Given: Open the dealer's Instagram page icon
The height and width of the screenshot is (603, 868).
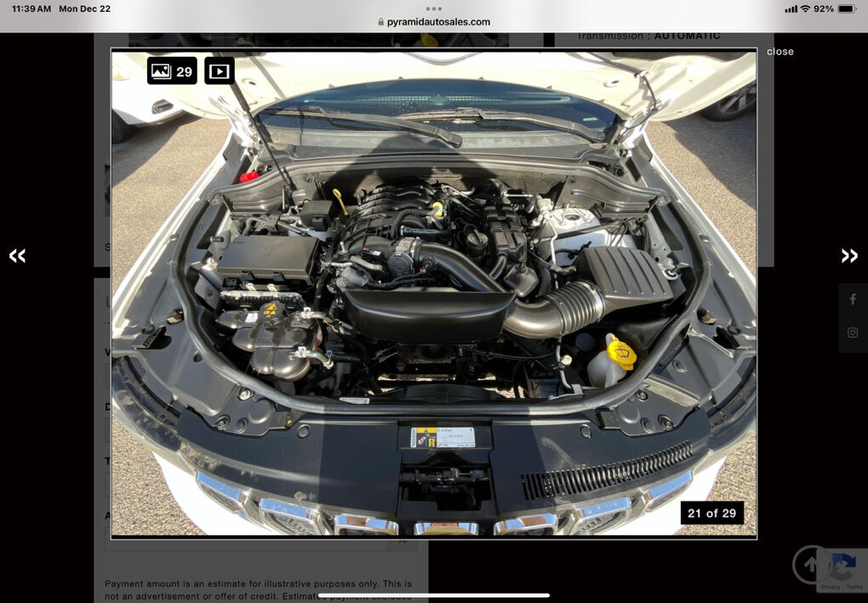Looking at the screenshot, I should pyautogui.click(x=853, y=333).
